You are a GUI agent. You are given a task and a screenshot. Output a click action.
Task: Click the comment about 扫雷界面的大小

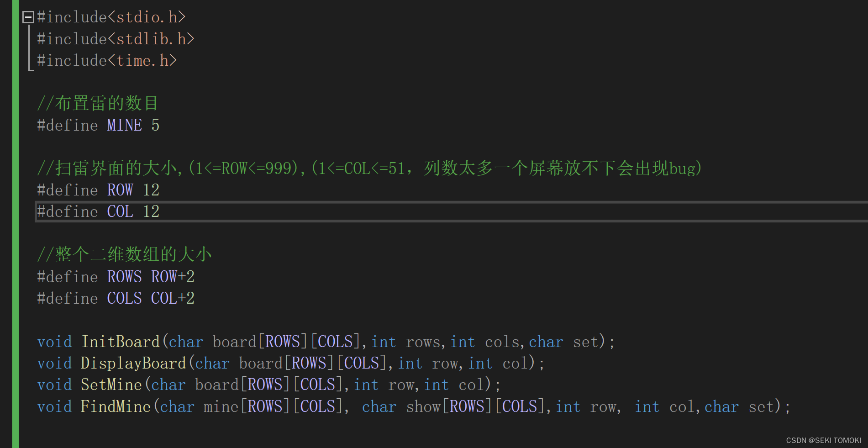pyautogui.click(x=369, y=168)
